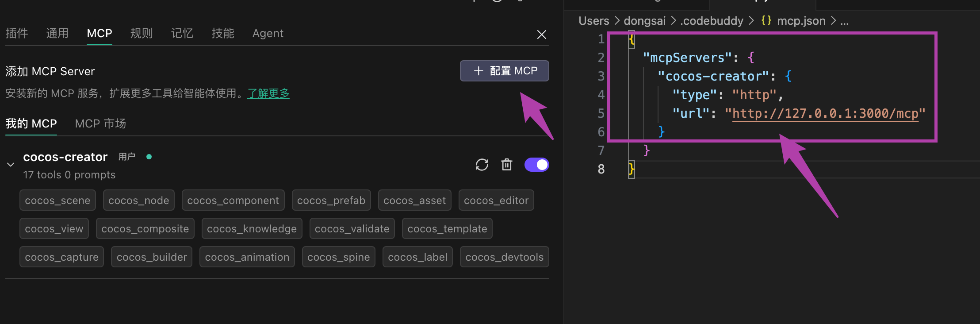Select the cocos_editor tool tag
This screenshot has width=980, height=324.
(496, 201)
